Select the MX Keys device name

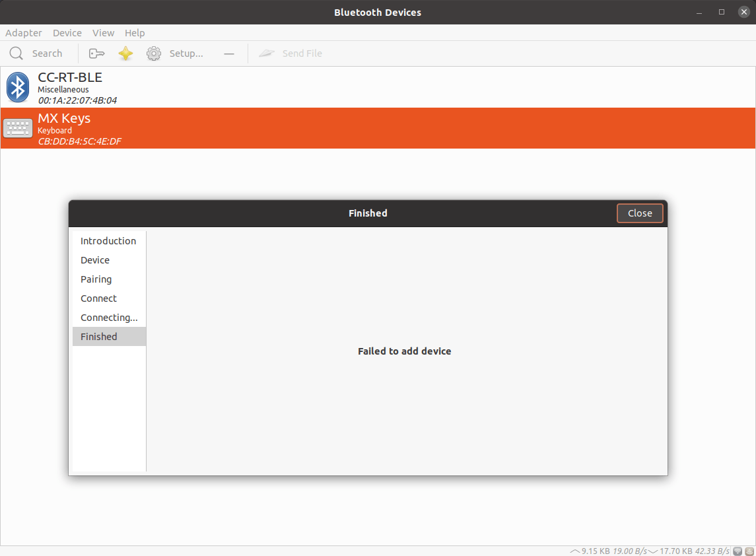tap(64, 119)
